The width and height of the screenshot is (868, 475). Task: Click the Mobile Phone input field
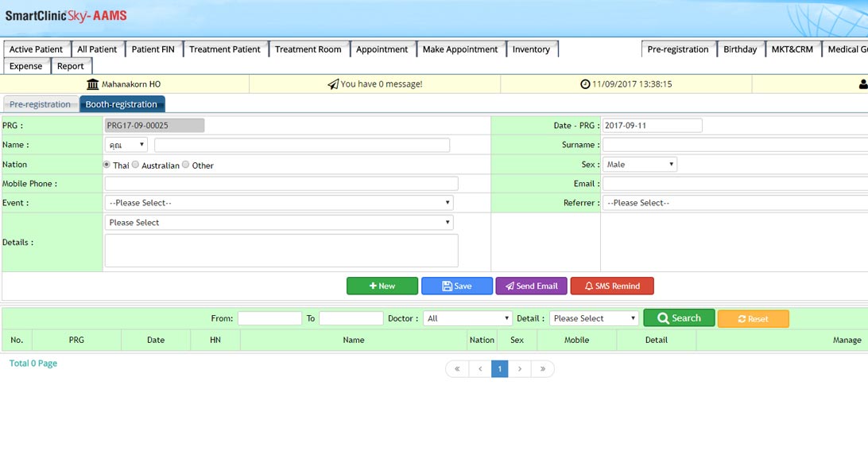click(281, 184)
